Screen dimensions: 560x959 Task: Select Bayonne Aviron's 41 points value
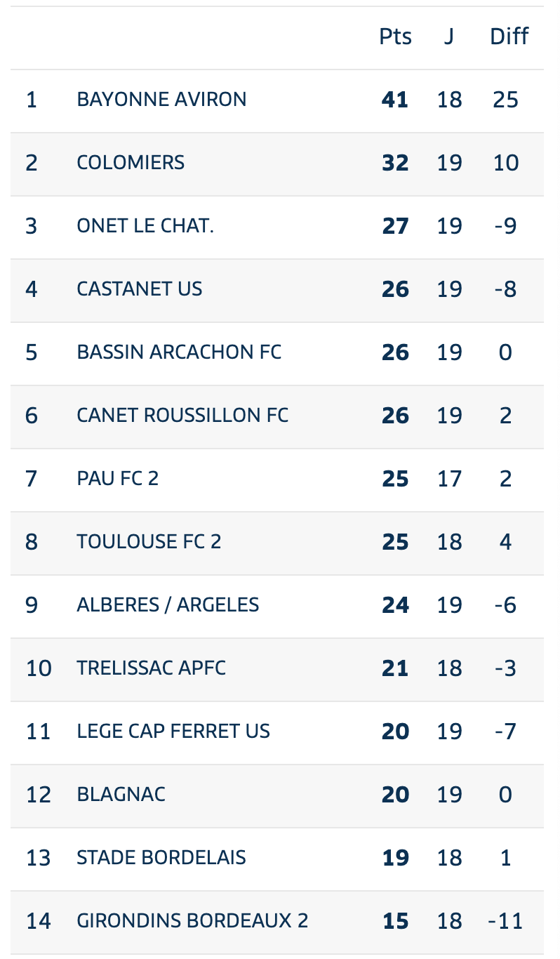[x=395, y=100]
